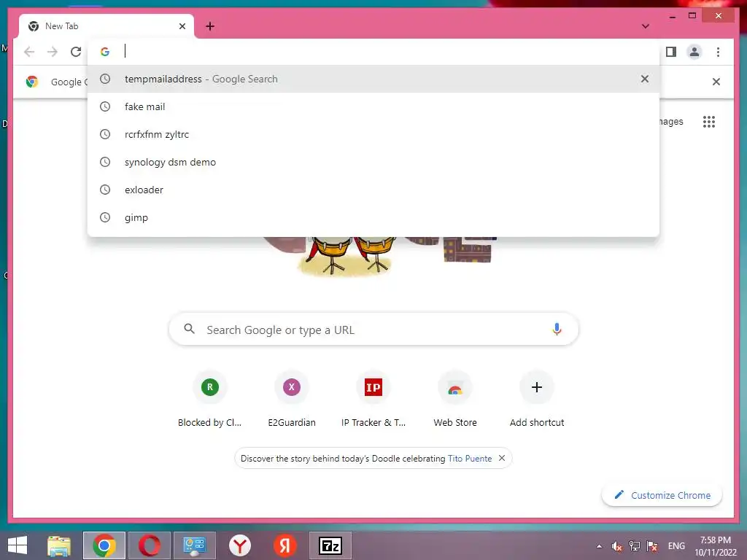This screenshot has height=560, width=747.
Task: Follow the Tito Puente link
Action: (x=470, y=458)
